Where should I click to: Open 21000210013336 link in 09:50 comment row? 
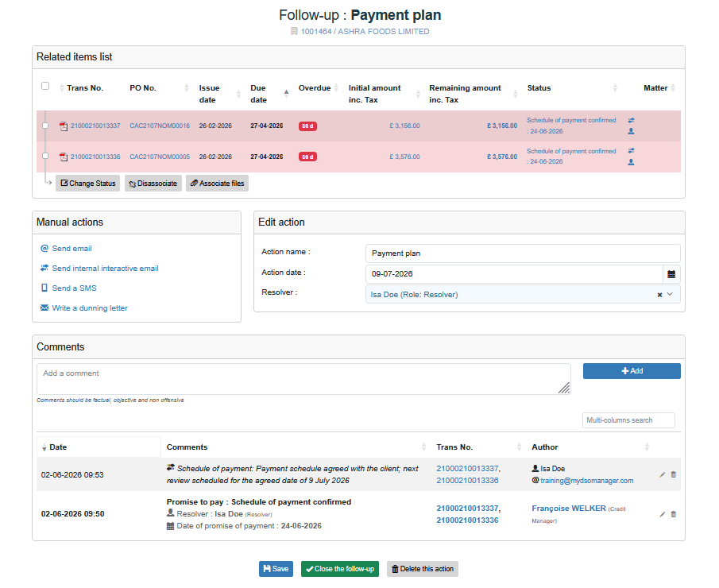[467, 520]
